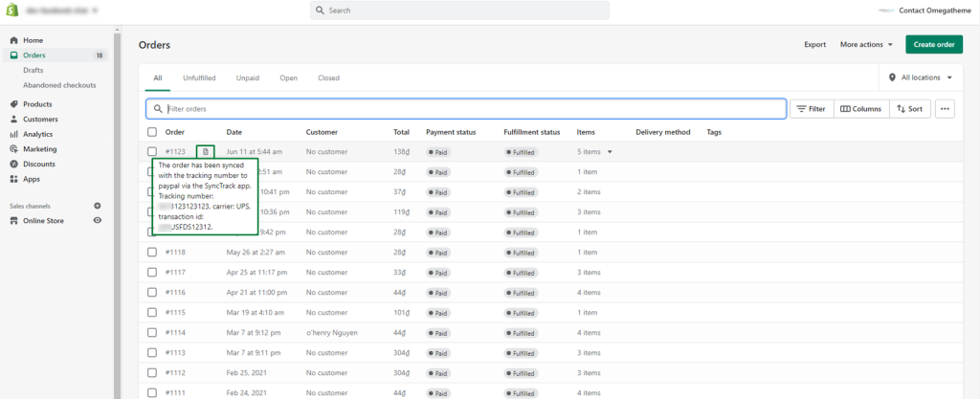Click the Create order button
980x399 pixels.
point(934,44)
